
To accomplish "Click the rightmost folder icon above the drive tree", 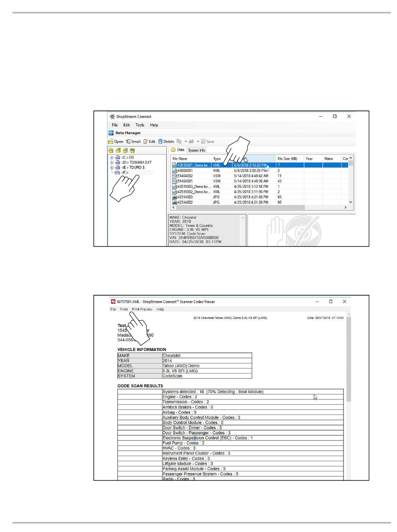I will tap(132, 150).
